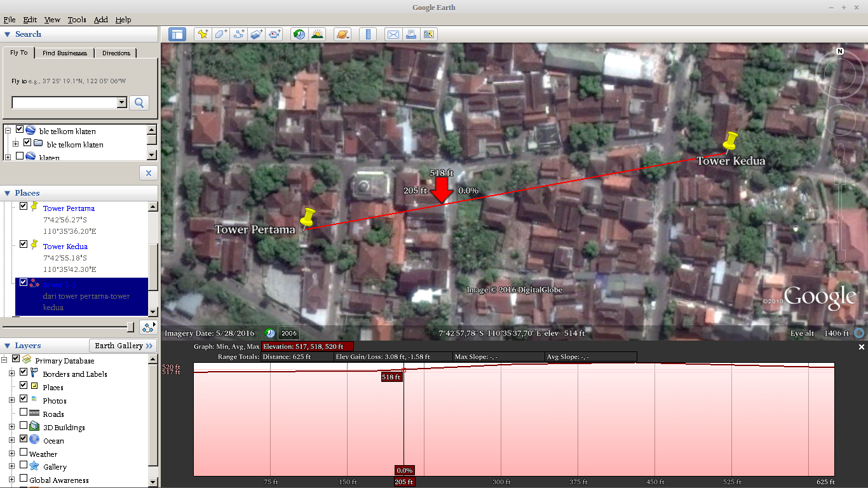Open the File menu
The image size is (868, 488).
pos(10,20)
